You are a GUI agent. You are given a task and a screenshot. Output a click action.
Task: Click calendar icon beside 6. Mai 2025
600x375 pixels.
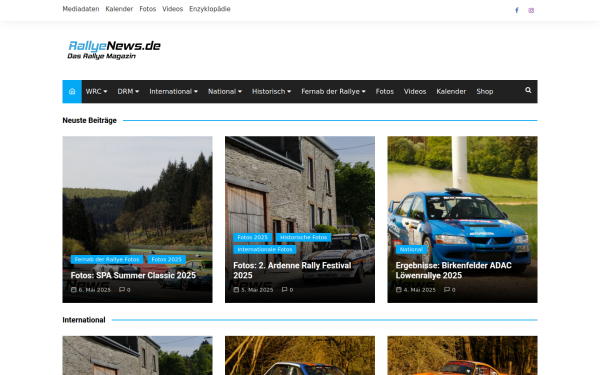73,290
